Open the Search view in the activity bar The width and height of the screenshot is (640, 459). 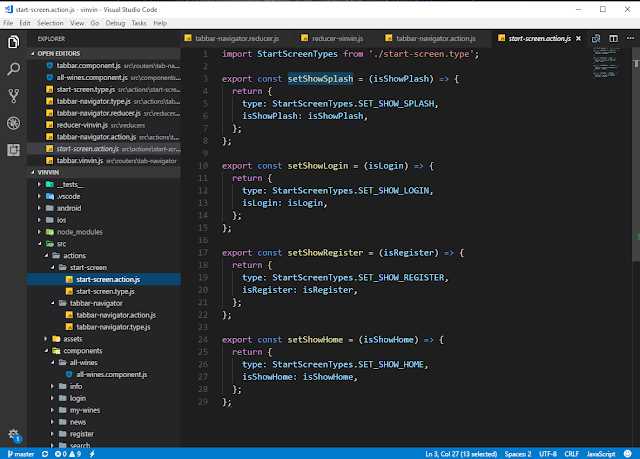click(x=13, y=69)
